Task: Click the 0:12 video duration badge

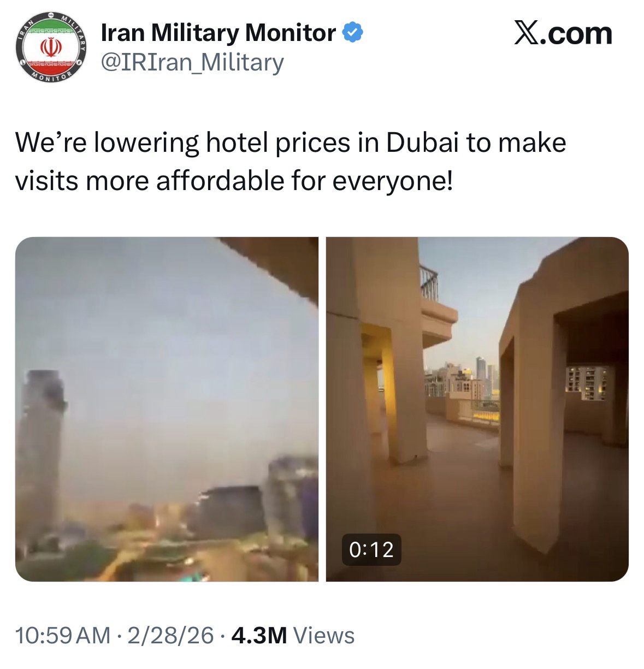Action: click(x=371, y=549)
